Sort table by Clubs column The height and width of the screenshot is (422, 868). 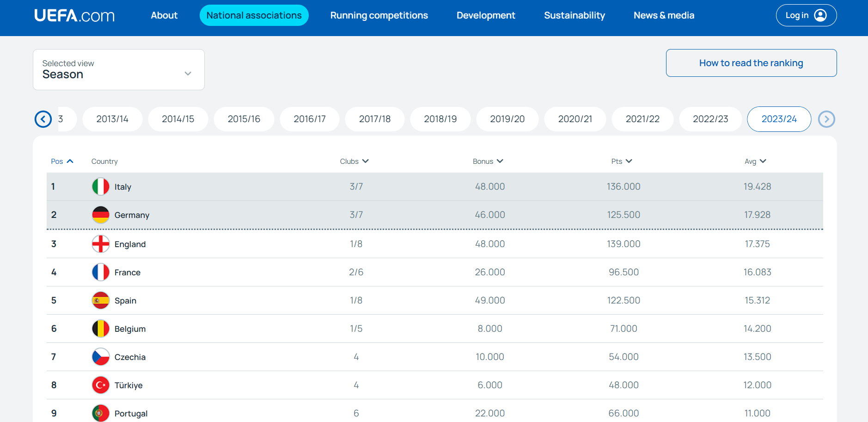(354, 161)
